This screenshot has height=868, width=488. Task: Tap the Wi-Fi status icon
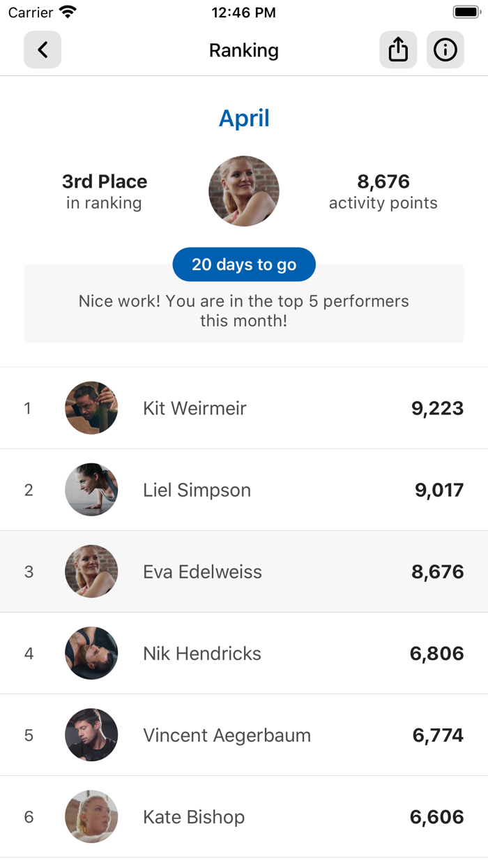[68, 12]
